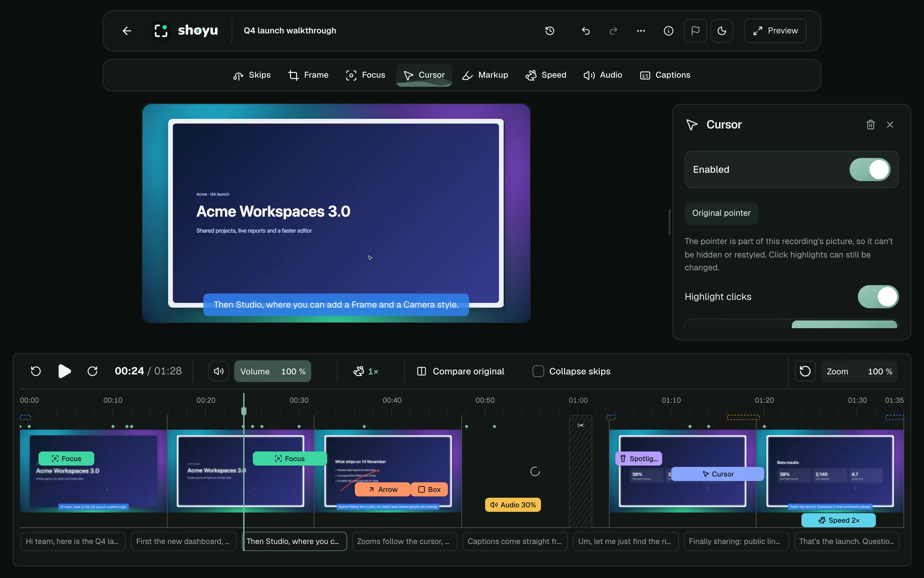Image resolution: width=924 pixels, height=578 pixels.
Task: Skip forward with the clockwise arrow icon
Action: point(92,371)
